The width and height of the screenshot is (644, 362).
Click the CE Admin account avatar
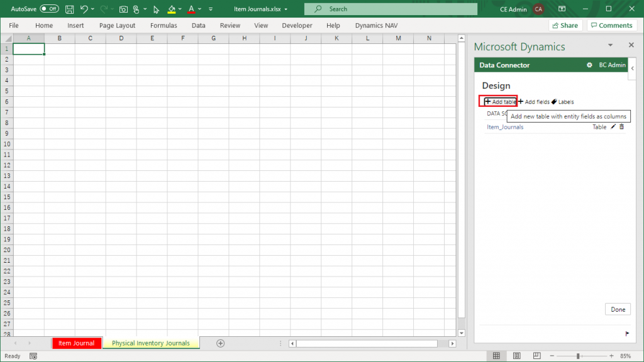tap(538, 9)
